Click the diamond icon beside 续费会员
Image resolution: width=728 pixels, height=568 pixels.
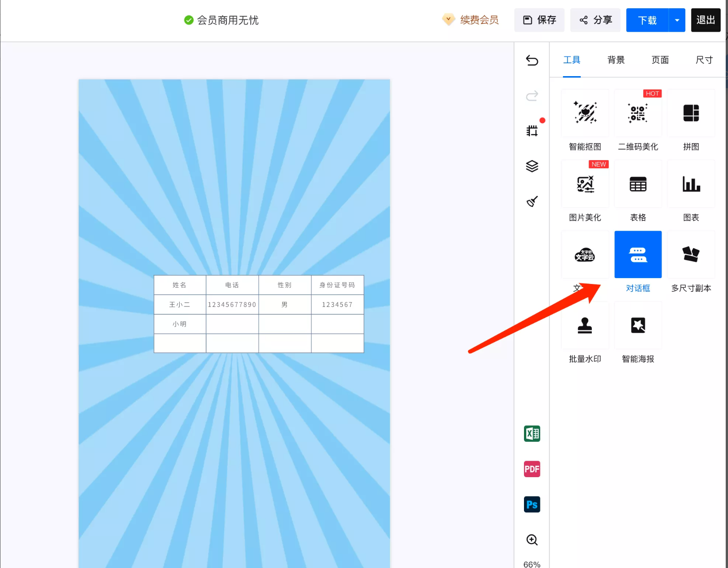tap(448, 20)
